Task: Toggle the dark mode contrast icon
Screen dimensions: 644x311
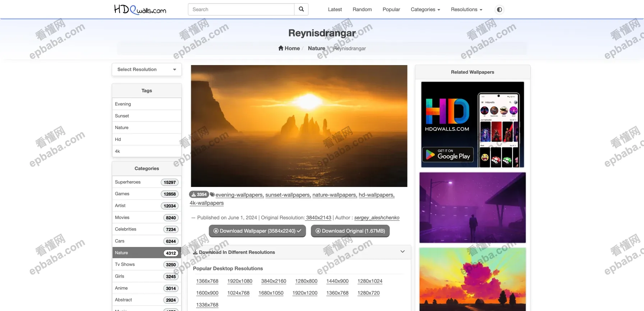Action: 499,10
